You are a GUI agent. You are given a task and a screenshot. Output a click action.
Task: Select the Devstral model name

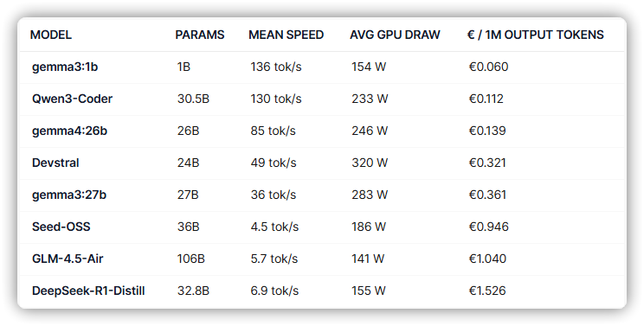point(55,163)
